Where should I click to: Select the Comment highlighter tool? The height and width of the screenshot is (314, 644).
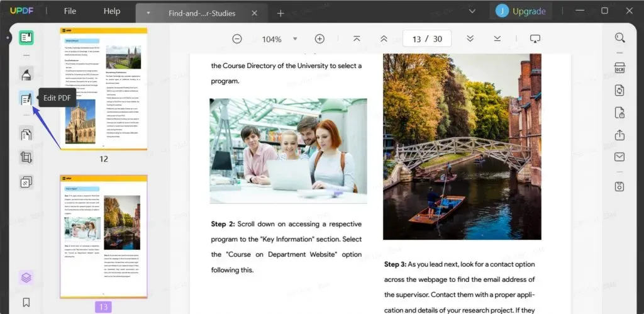(26, 76)
